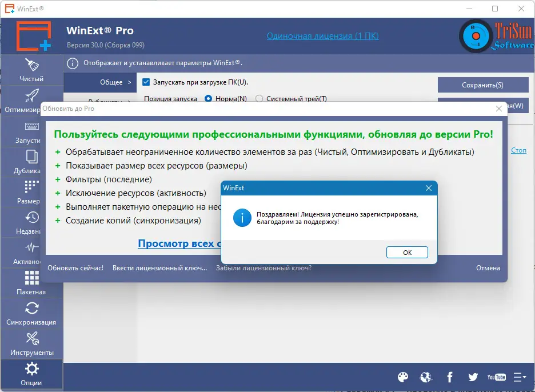Open the Пакетная batch tool
This screenshot has width=535, height=392.
[x=31, y=283]
